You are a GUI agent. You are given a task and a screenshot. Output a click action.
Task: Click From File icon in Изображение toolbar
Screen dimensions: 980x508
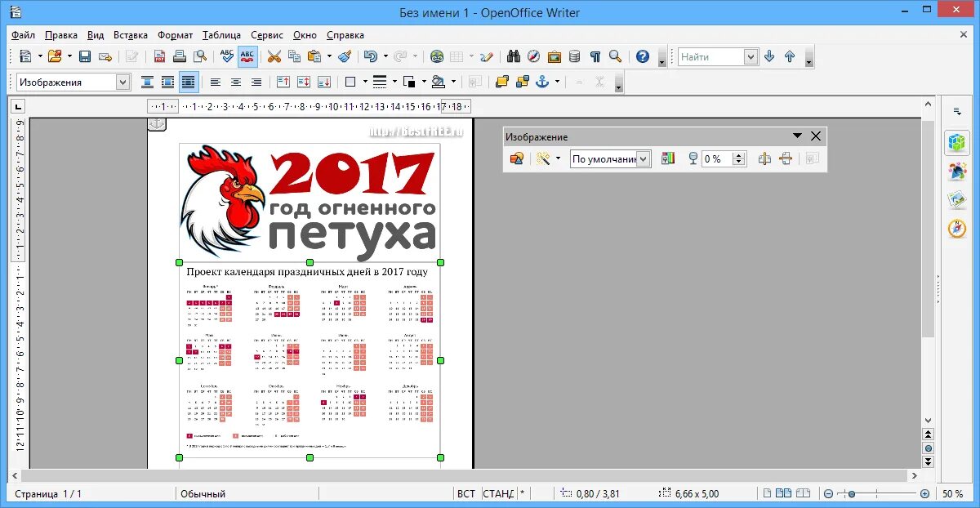pos(516,159)
